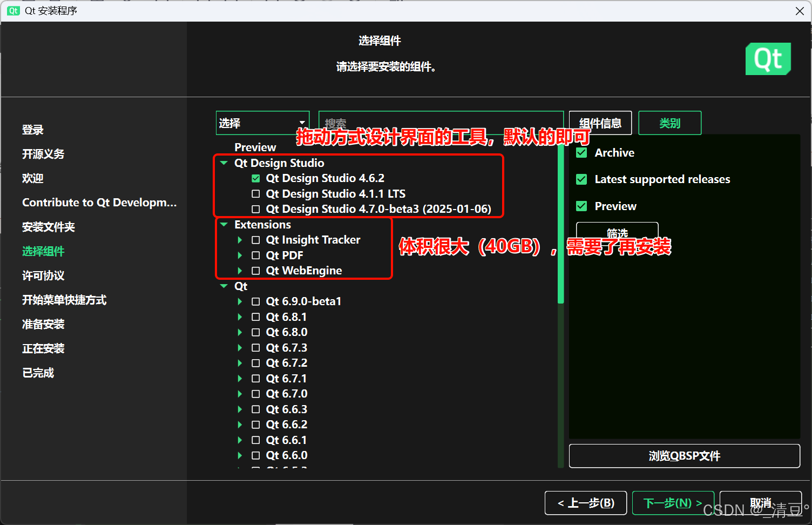The image size is (812, 525).
Task: Select the Qt 6.7.2 tree row label
Action: [x=287, y=363]
